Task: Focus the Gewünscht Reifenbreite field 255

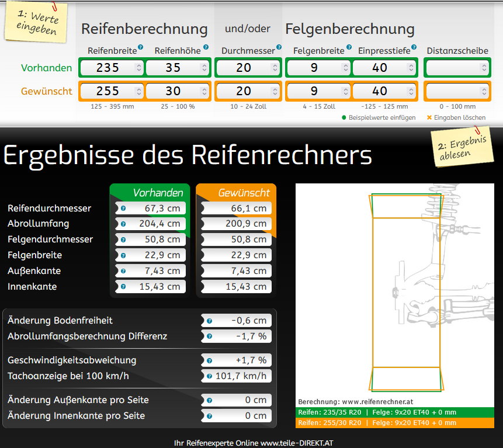Action: 107,92
